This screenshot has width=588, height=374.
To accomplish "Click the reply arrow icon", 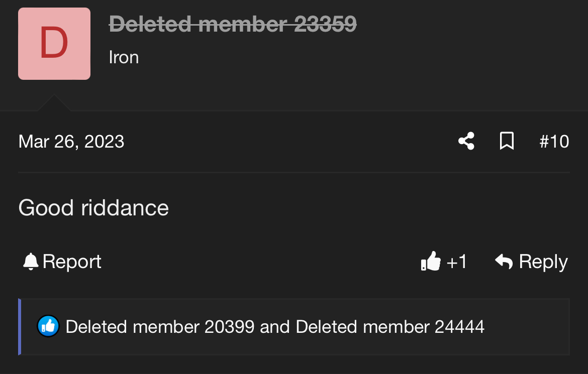I will click(504, 262).
